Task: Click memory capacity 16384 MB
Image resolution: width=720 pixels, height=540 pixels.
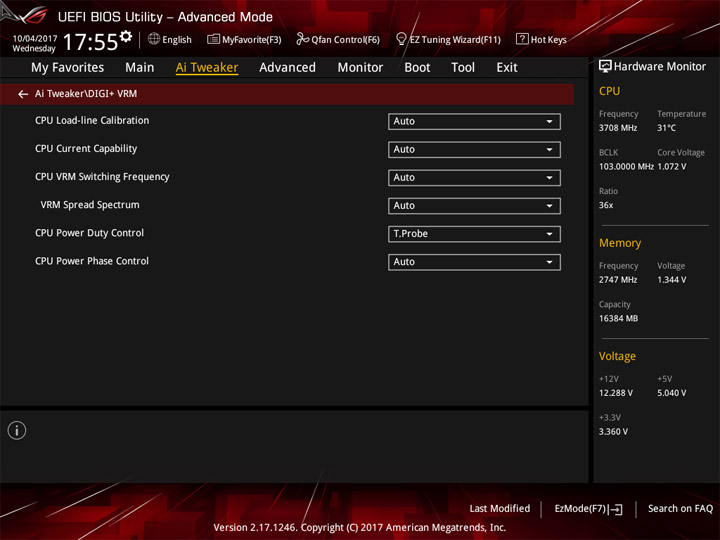Action: click(x=618, y=318)
